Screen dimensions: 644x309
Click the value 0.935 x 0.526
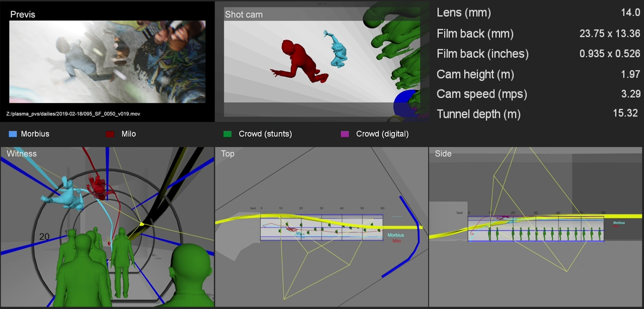pos(610,54)
